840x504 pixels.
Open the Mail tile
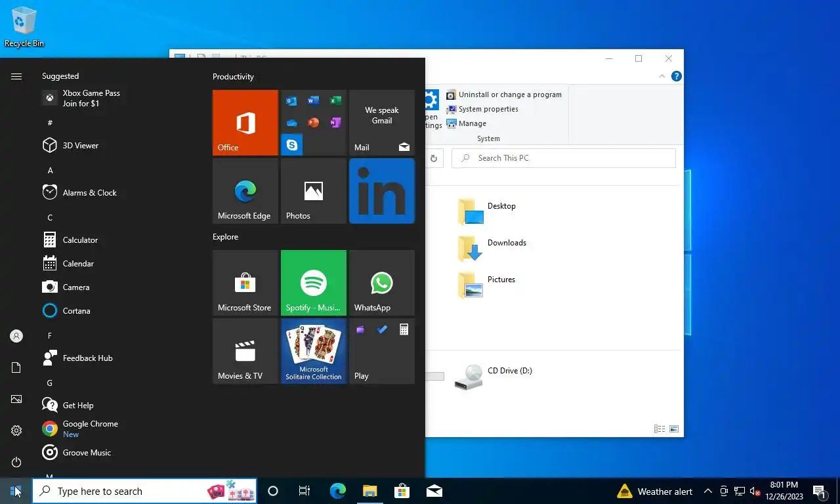382,123
